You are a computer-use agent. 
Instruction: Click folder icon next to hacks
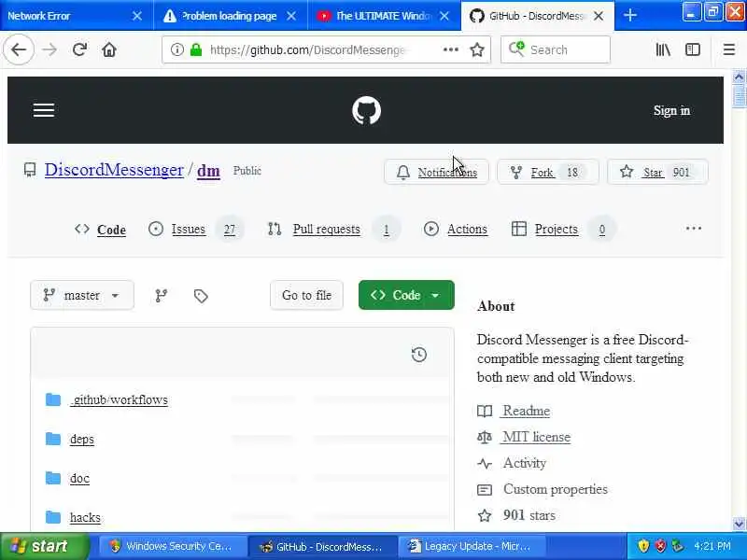point(53,517)
